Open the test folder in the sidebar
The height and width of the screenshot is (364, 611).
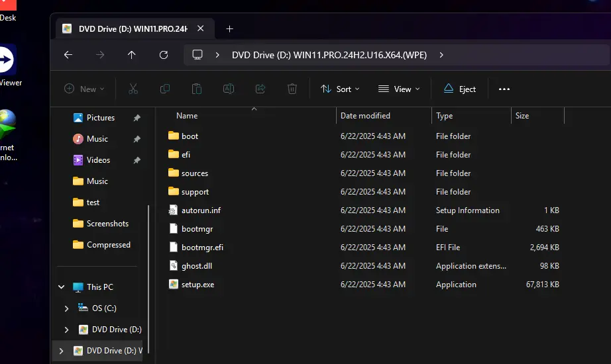click(93, 203)
